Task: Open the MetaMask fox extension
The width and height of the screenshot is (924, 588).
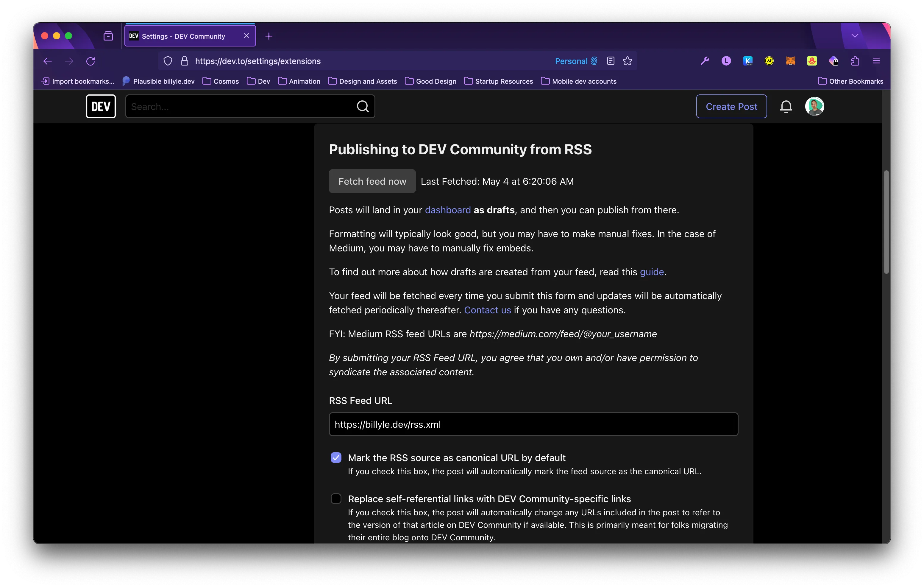Action: (x=790, y=61)
